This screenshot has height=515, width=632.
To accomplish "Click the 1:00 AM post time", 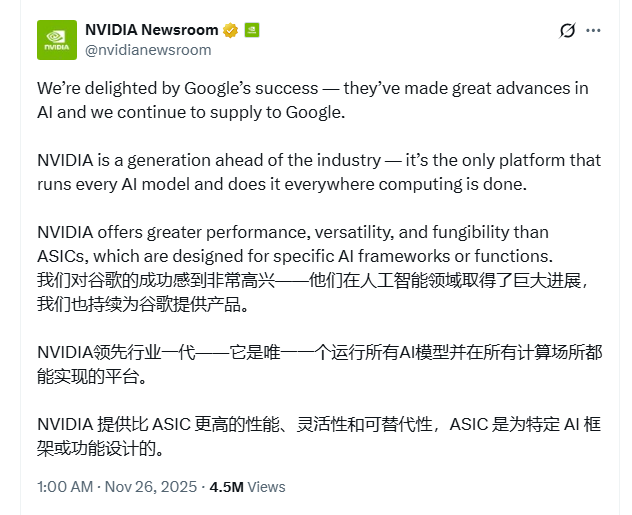I will (x=65, y=487).
